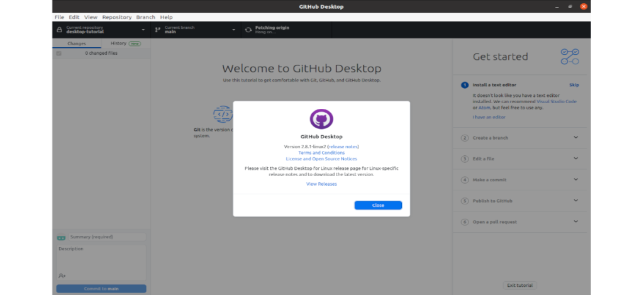Open the Repository menu
This screenshot has width=644, height=295.
116,17
